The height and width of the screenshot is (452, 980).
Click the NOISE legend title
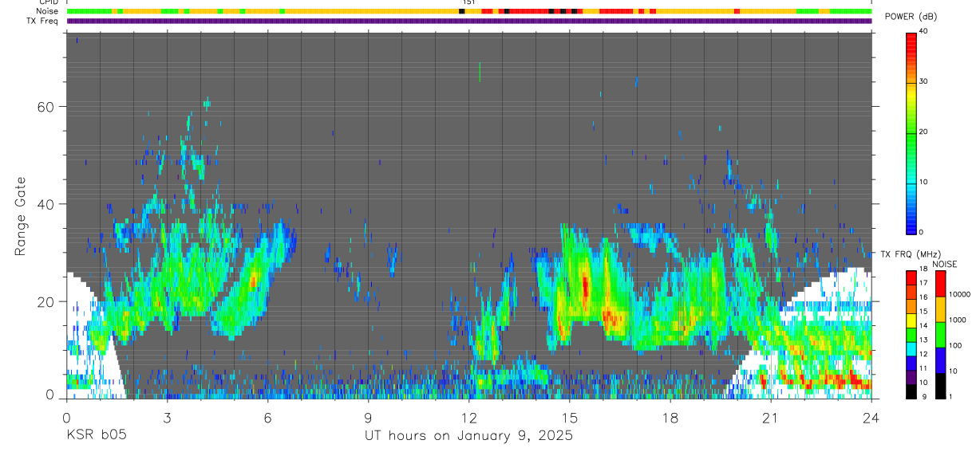click(x=945, y=264)
